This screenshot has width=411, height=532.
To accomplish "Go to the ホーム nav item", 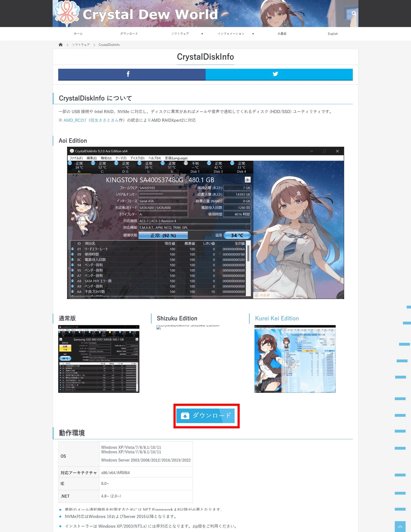I will pyautogui.click(x=78, y=34).
